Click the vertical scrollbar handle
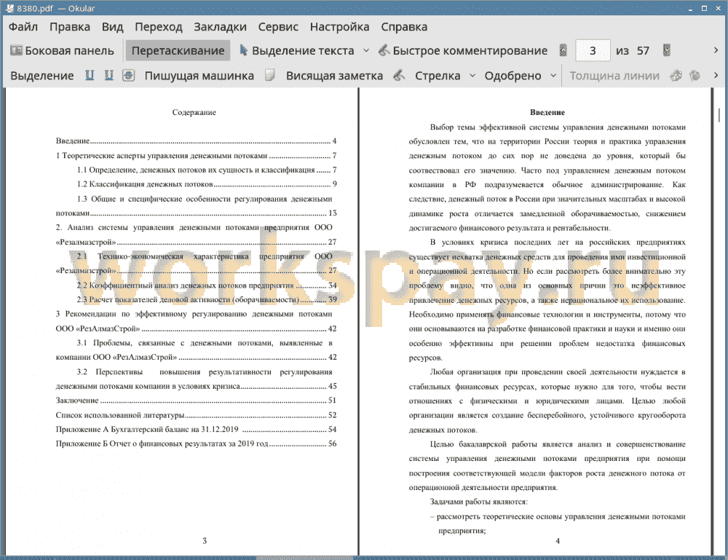The image size is (728, 560). pos(719,114)
